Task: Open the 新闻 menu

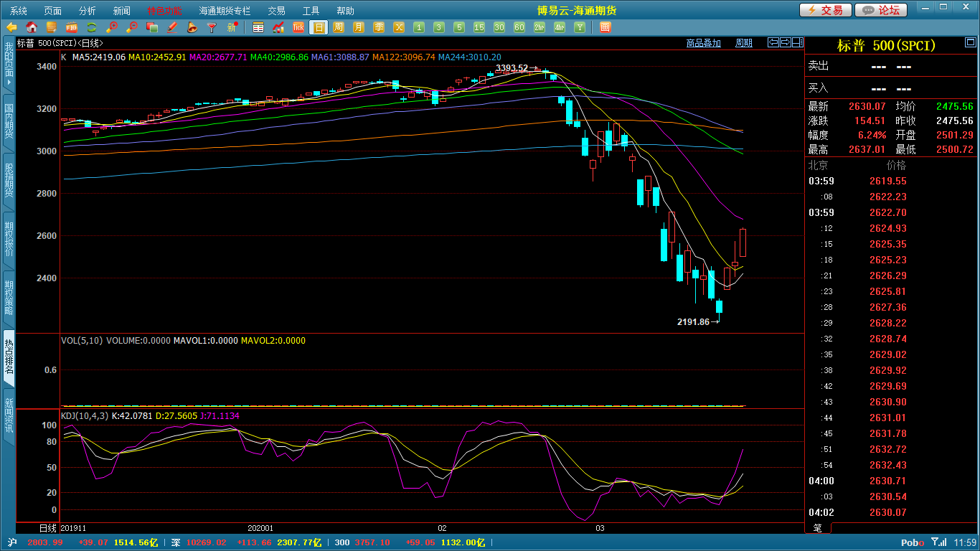Action: [x=122, y=11]
